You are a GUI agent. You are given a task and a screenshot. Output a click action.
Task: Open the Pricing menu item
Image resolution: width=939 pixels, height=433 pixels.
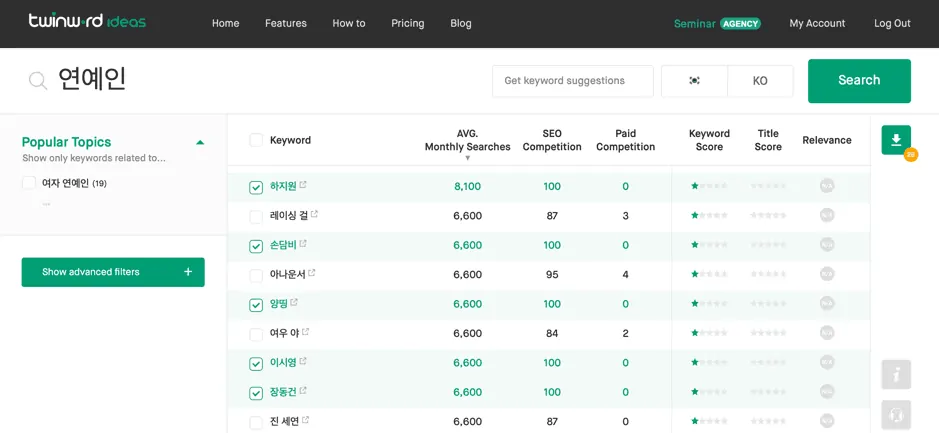[x=407, y=23]
